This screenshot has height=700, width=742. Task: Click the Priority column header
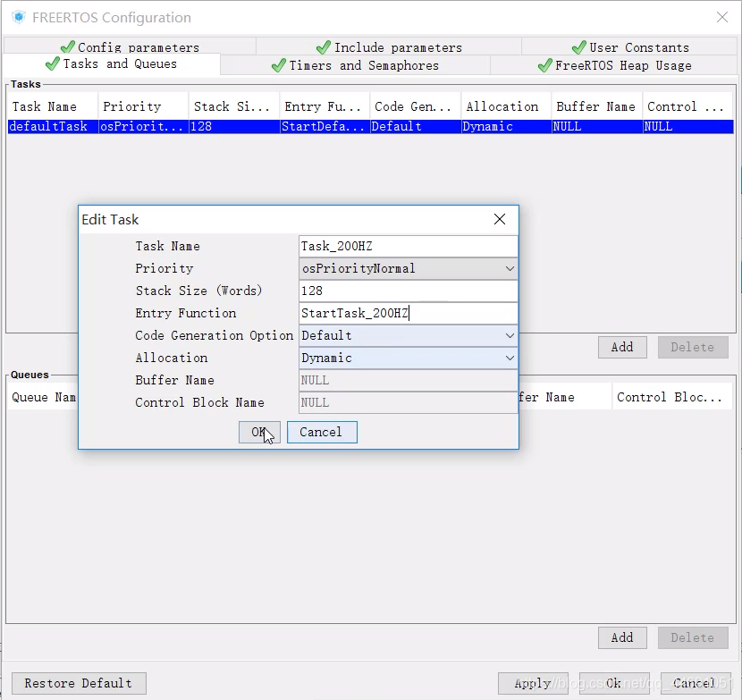[x=143, y=106]
